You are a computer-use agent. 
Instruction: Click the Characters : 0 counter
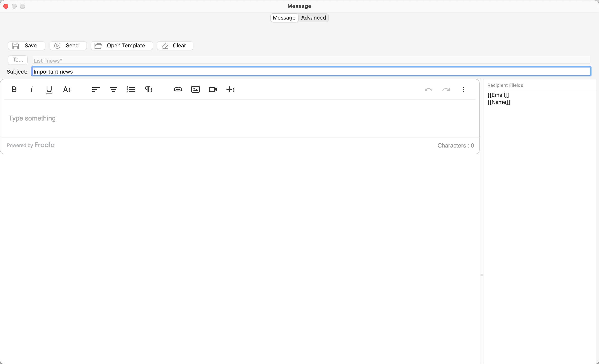pyautogui.click(x=455, y=145)
